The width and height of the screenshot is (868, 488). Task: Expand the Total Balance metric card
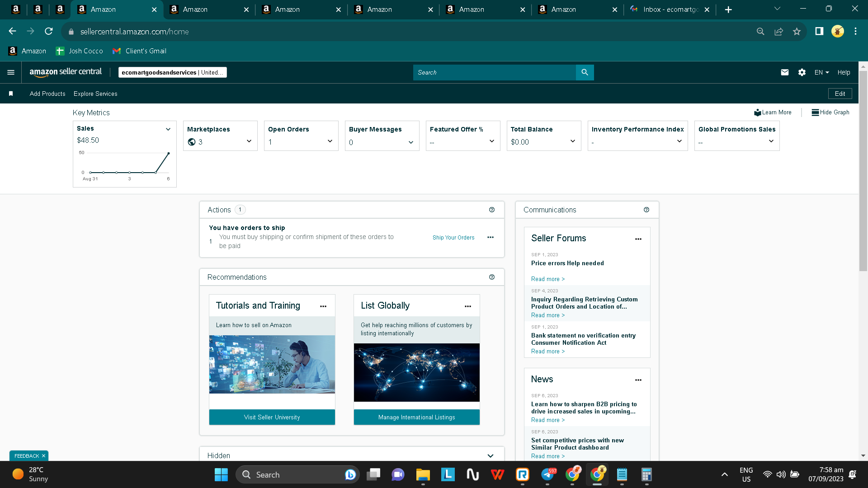pyautogui.click(x=573, y=141)
